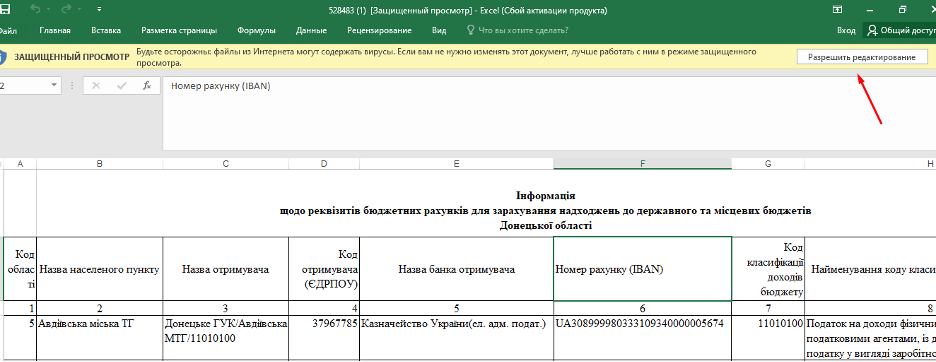The image size is (936, 362).
Task: Click the cell 'Казначейство України(ел. адм. подат.)'
Action: [456, 338]
